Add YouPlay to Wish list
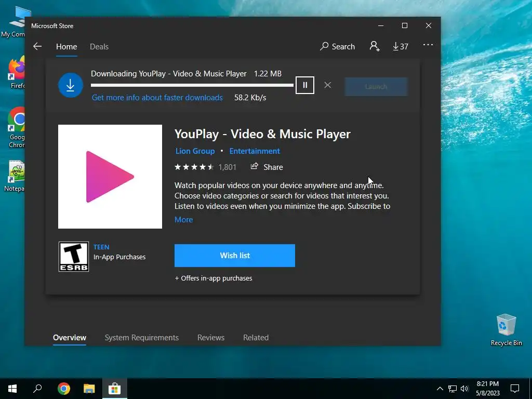The height and width of the screenshot is (399, 532). click(235, 256)
